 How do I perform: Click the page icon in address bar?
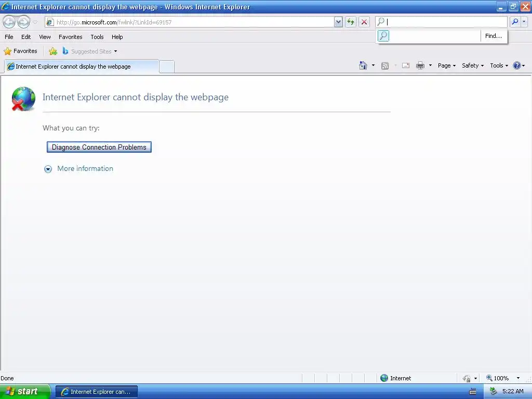[50, 22]
